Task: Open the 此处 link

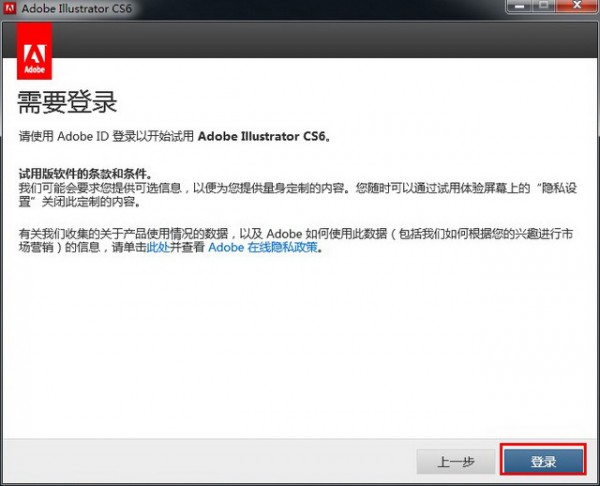Action: [158, 248]
